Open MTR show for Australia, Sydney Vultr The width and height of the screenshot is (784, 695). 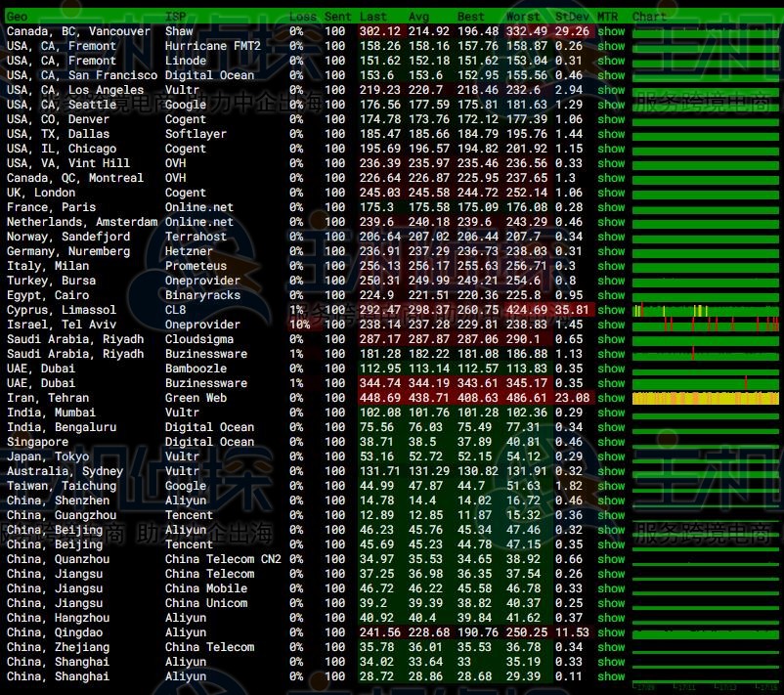pos(611,471)
